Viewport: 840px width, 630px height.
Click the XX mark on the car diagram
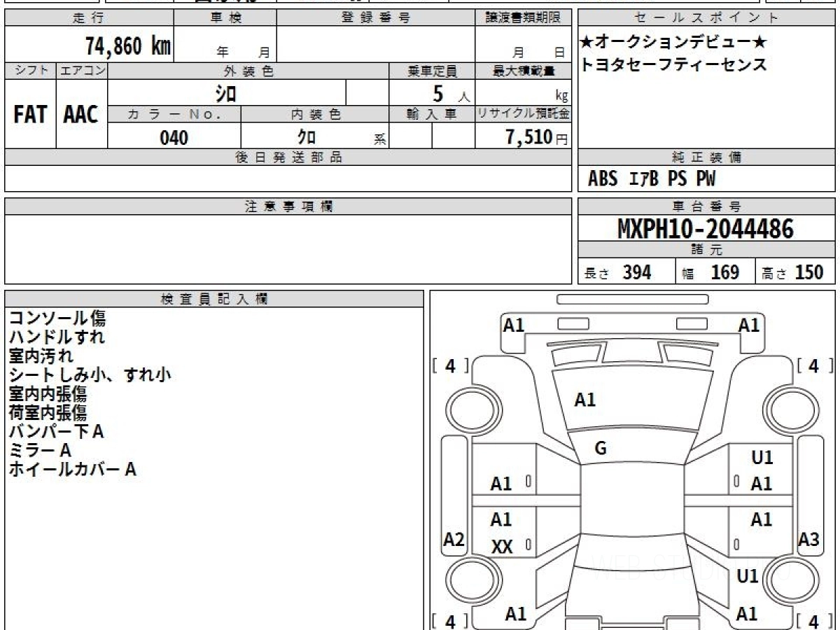click(x=502, y=547)
